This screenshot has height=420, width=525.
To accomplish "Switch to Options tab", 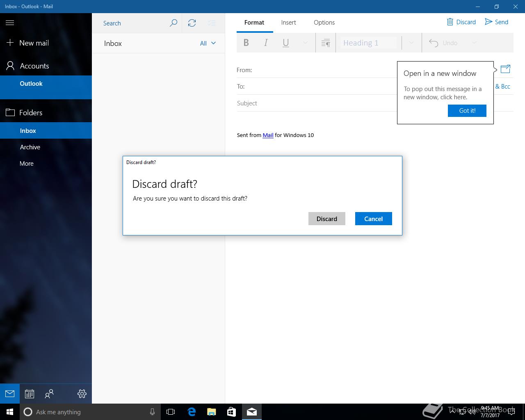I will [324, 23].
